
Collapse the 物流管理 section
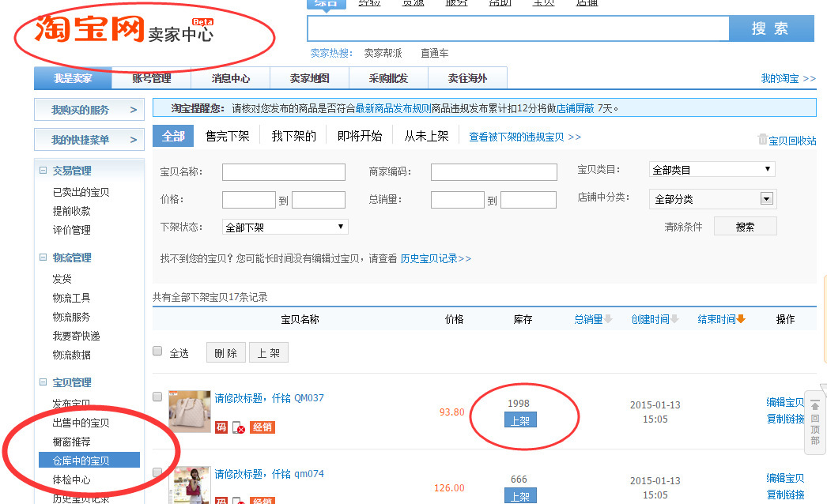(43, 258)
